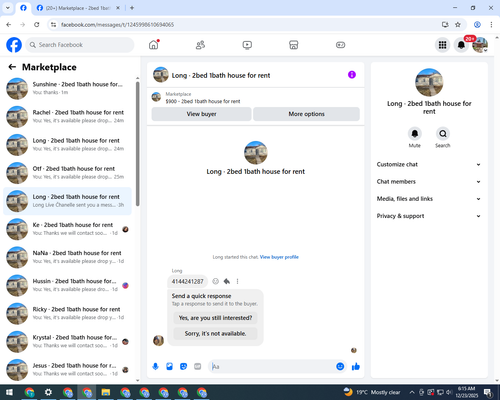Screen dimensions: 500x400
Task: Open the taskbar notification center icon
Action: pos(489,392)
